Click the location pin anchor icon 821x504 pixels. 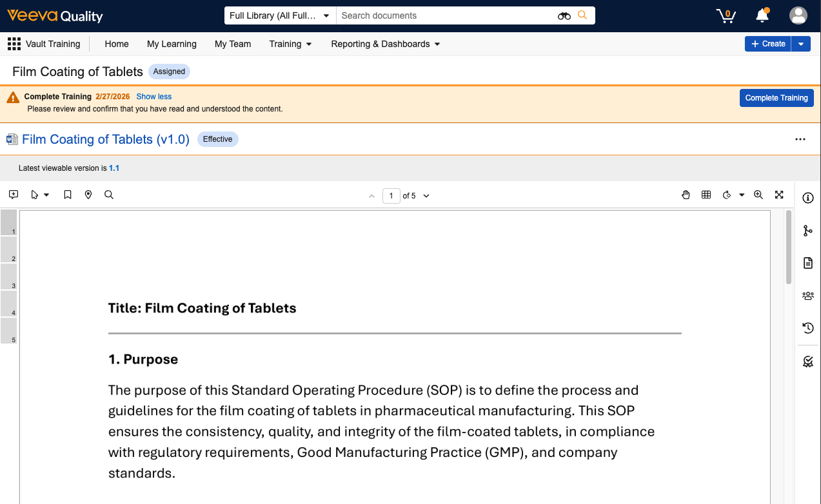[x=88, y=195]
